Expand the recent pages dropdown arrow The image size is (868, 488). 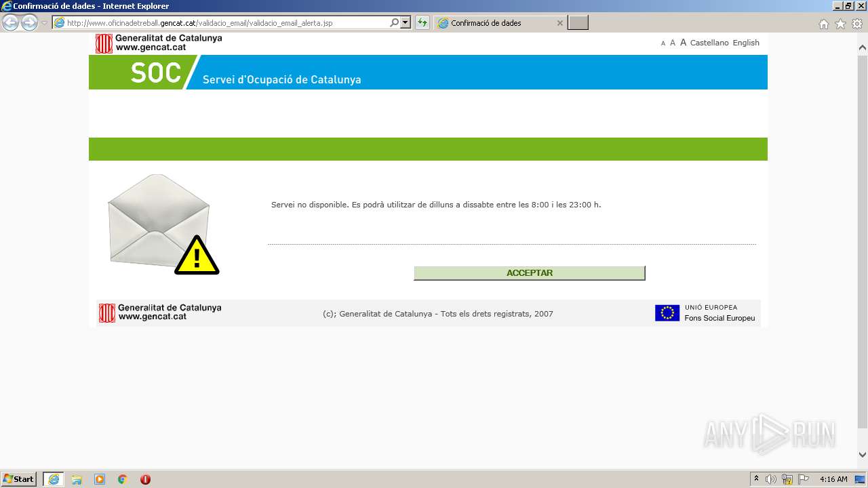[x=44, y=23]
